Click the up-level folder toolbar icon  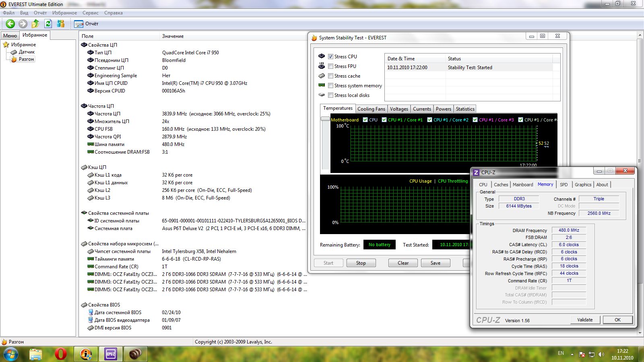[x=35, y=24]
